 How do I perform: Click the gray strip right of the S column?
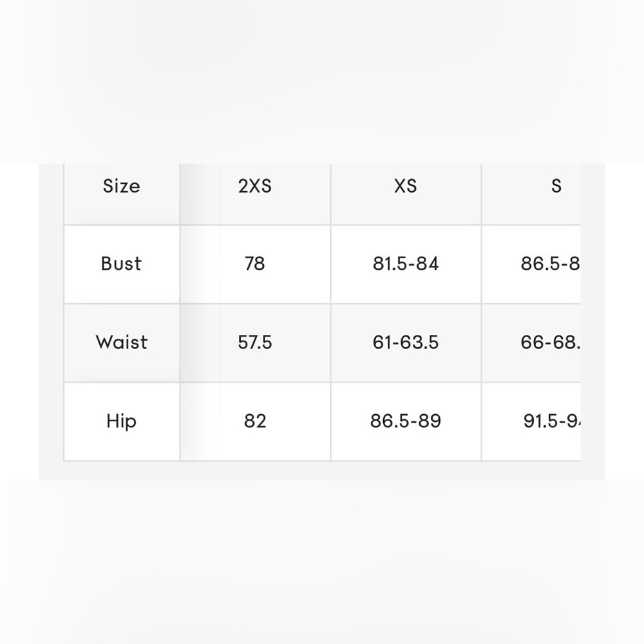pyautogui.click(x=592, y=322)
